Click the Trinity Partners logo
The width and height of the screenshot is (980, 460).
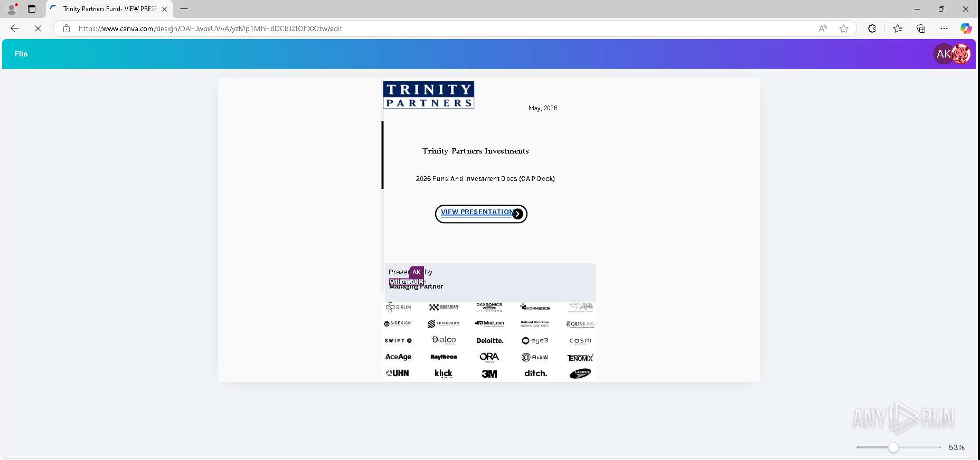[x=428, y=95]
